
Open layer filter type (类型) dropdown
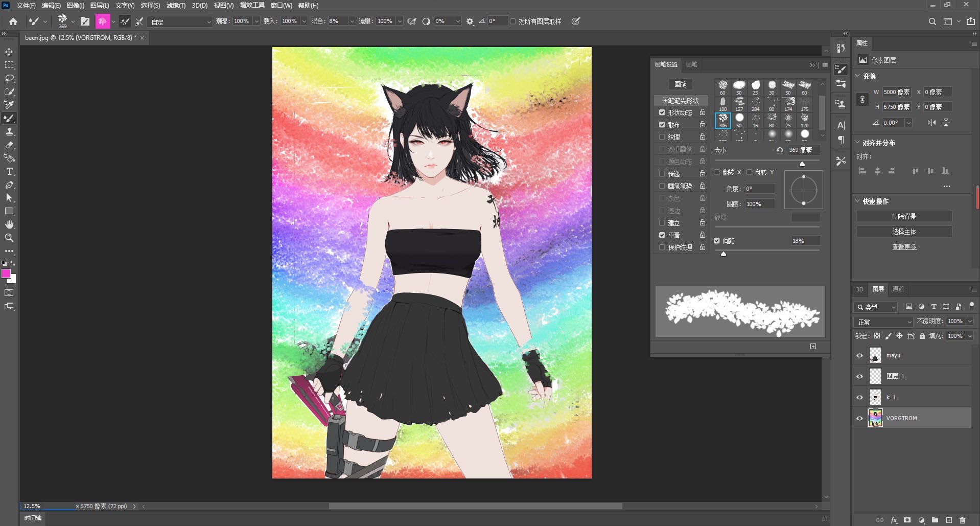point(876,307)
